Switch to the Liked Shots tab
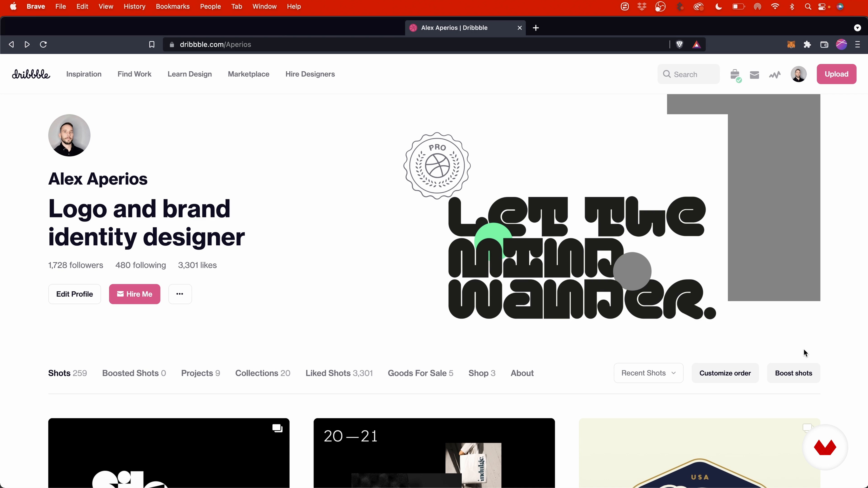The image size is (868, 488). [339, 373]
